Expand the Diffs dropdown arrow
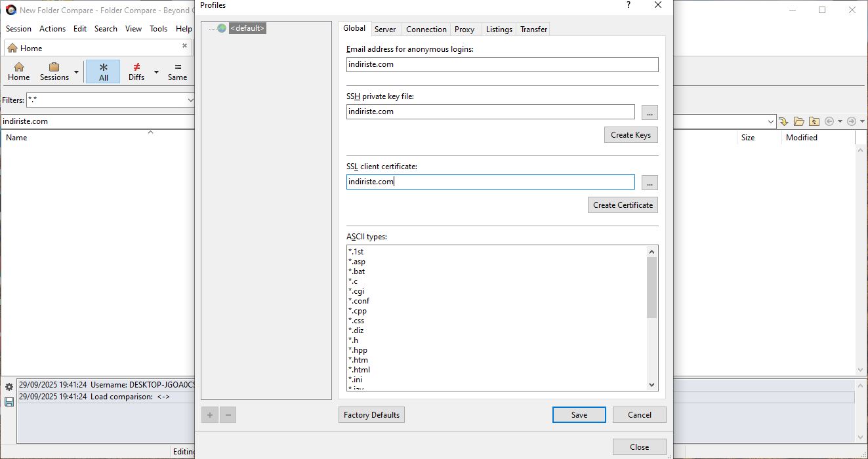 156,72
